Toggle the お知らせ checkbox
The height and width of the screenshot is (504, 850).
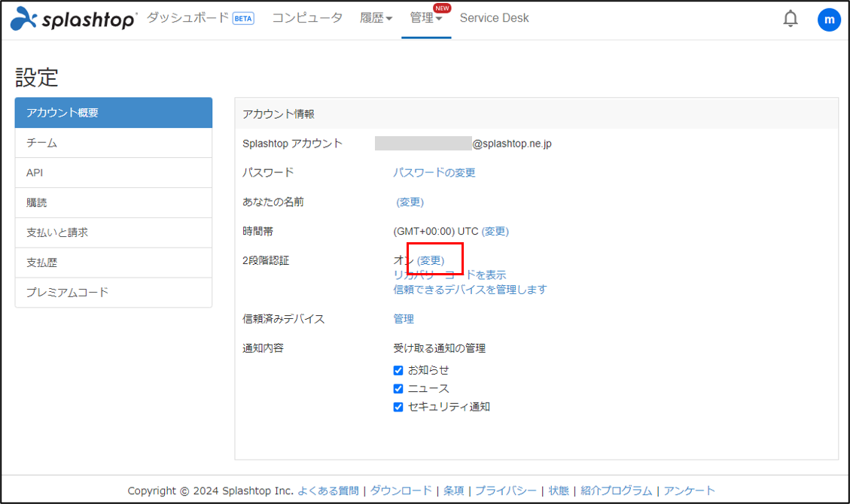[x=398, y=370]
